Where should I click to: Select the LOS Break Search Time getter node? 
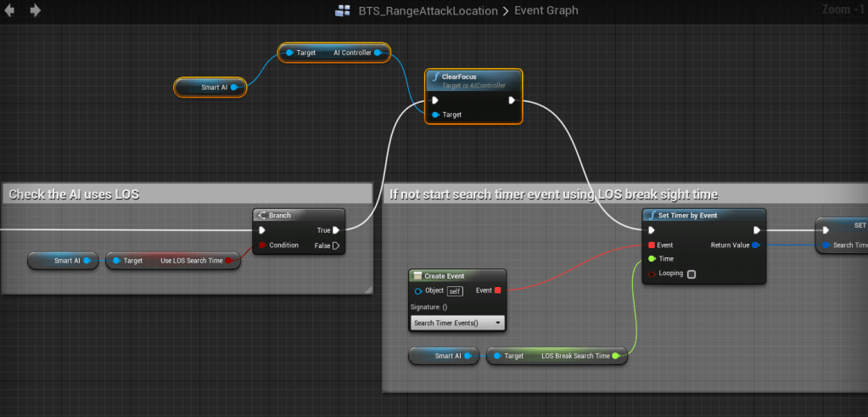(x=557, y=356)
